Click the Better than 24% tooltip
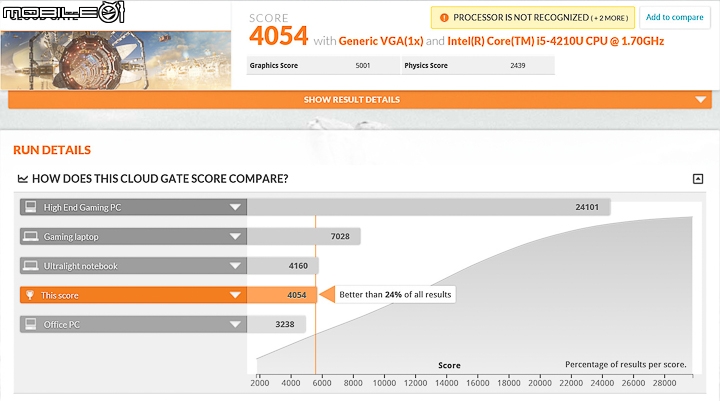Image resolution: width=720 pixels, height=401 pixels. pos(395,294)
